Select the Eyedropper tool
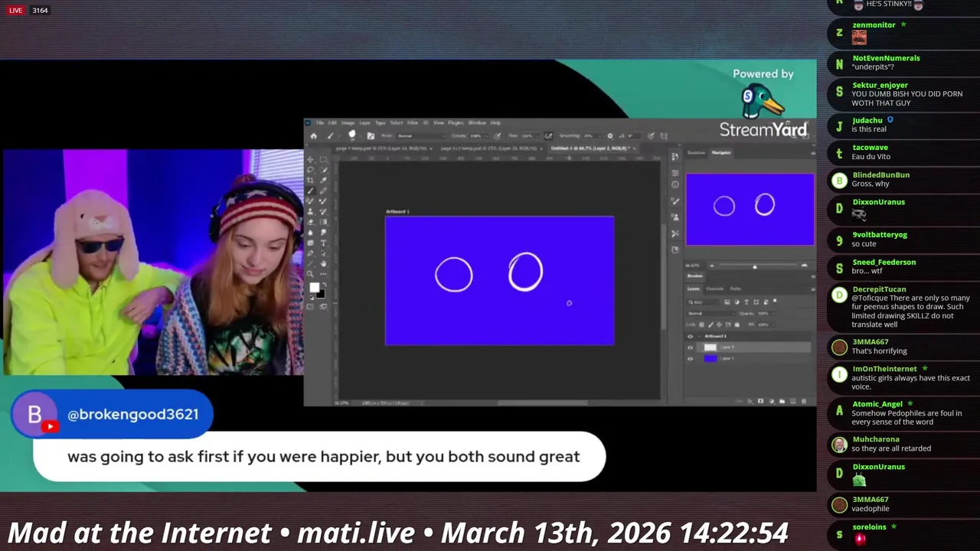 [x=323, y=181]
